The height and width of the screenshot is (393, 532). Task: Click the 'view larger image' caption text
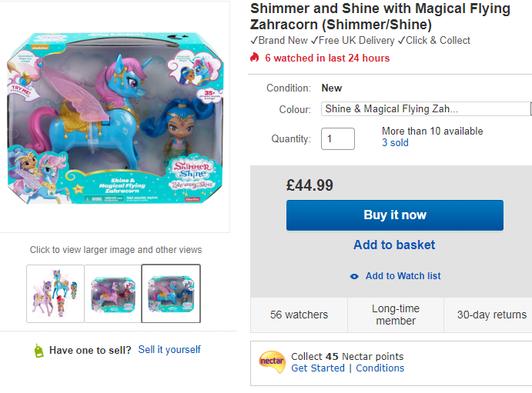115,250
